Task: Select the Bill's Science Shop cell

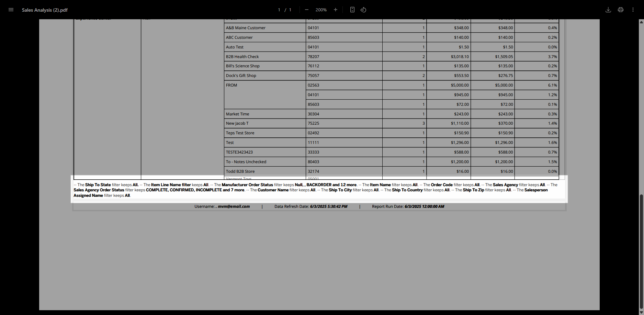Action: [265, 66]
